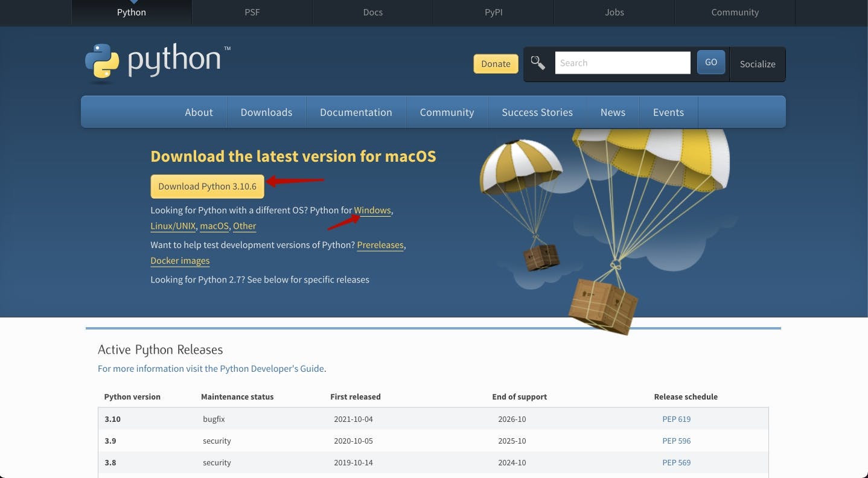The height and width of the screenshot is (478, 868).
Task: Open the Jobs top tab
Action: 614,12
